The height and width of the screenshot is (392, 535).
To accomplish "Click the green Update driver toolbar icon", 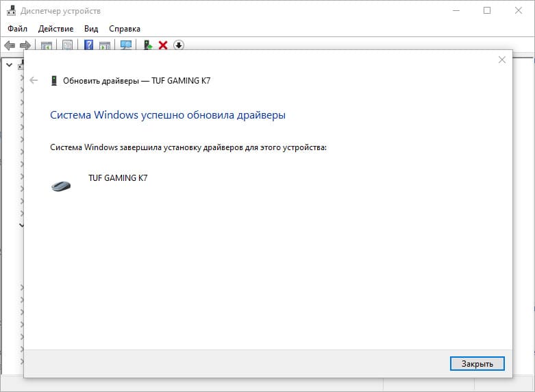I will point(148,45).
